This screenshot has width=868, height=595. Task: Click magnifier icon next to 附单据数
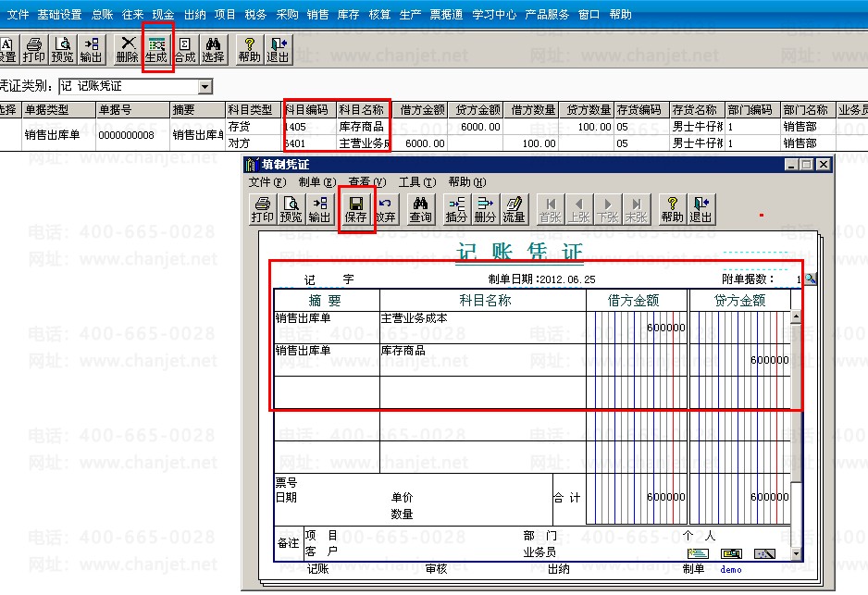coord(811,279)
